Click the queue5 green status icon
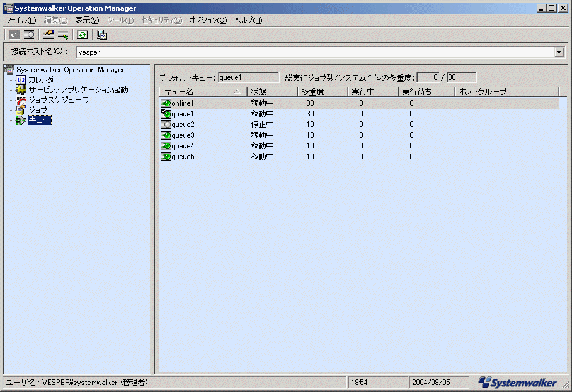The height and width of the screenshot is (392, 572). 166,157
